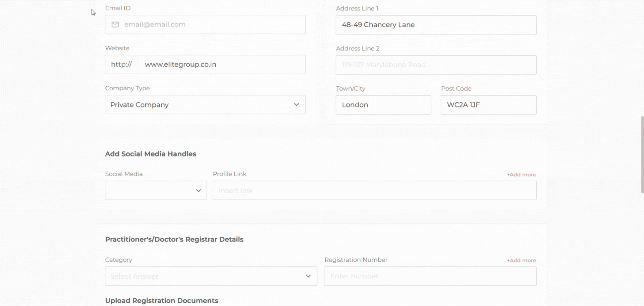Edit the Town/City field with London
The image size is (644, 306).
pos(383,105)
